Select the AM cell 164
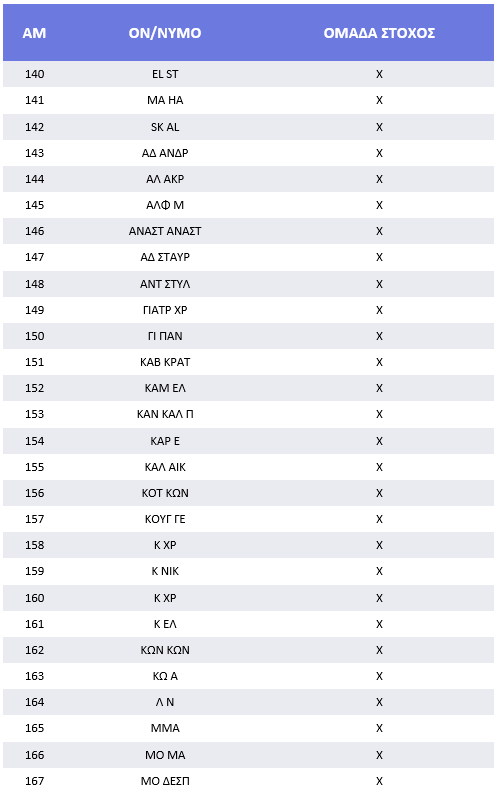This screenshot has width=498, height=794. coord(34,702)
